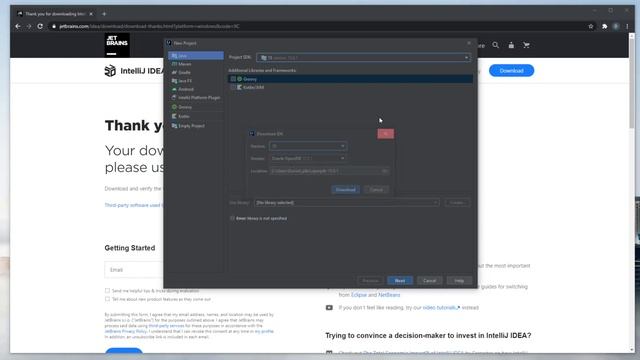Open a new browser tab
This screenshot has width=640, height=360.
point(104,14)
